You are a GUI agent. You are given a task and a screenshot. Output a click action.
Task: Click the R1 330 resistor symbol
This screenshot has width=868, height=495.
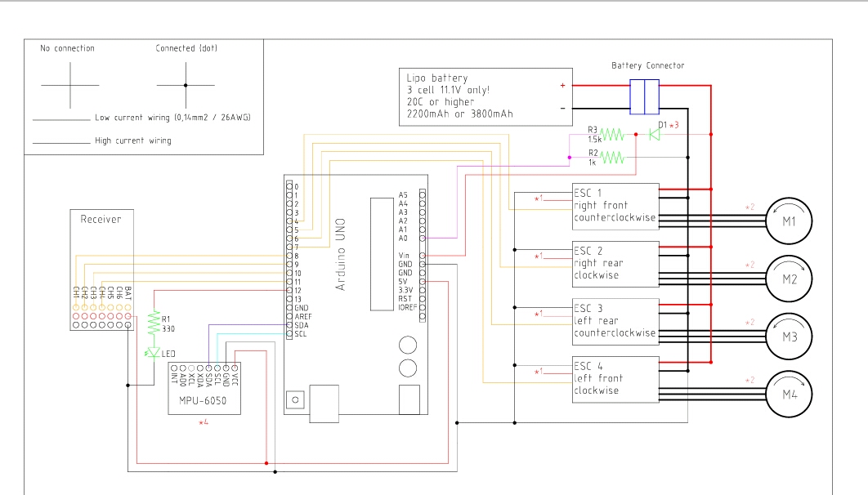(x=154, y=323)
